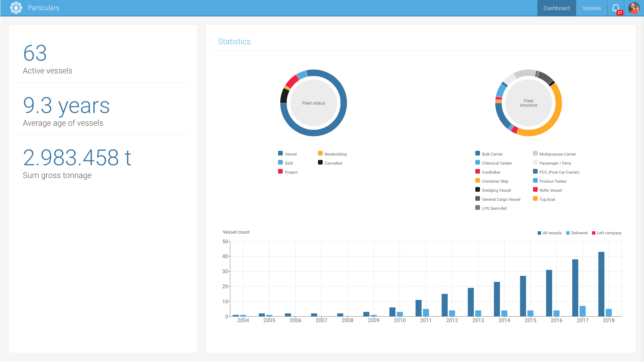Click the Cancelled legend black square
Viewport: 644px width, 362px height.
320,163
